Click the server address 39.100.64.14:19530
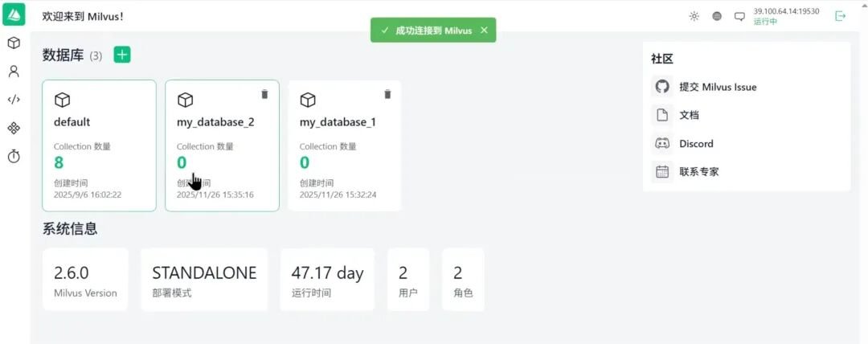 tap(787, 11)
